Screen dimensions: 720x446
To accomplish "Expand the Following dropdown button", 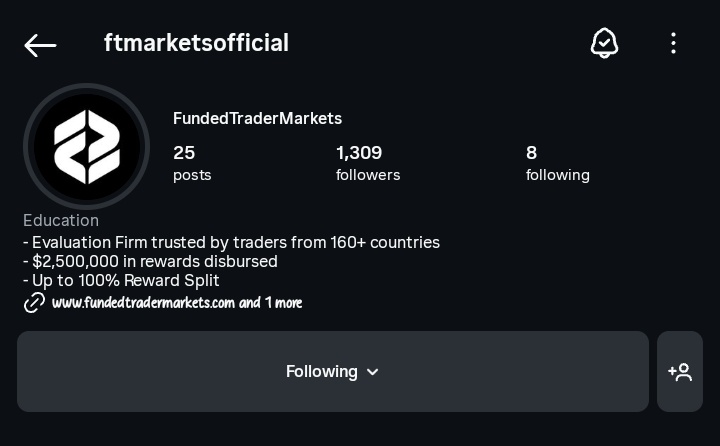I will (333, 371).
